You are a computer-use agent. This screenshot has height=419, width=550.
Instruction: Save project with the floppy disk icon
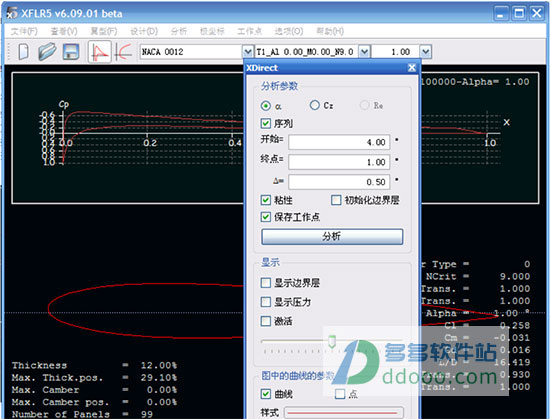[x=71, y=52]
